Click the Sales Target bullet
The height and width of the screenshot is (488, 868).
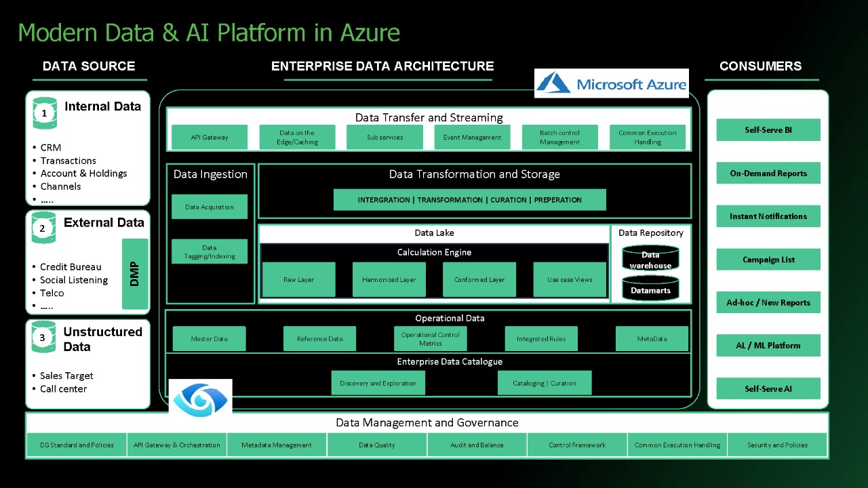[x=66, y=376]
